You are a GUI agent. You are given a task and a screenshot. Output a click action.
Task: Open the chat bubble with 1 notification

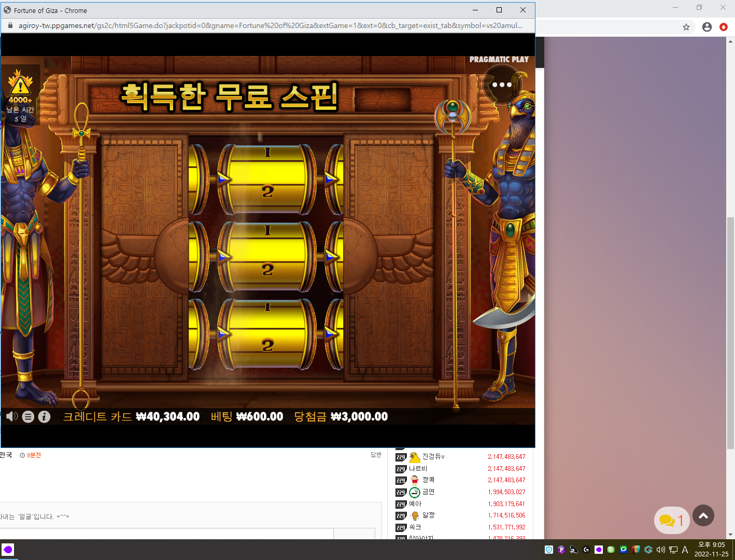[x=672, y=520]
